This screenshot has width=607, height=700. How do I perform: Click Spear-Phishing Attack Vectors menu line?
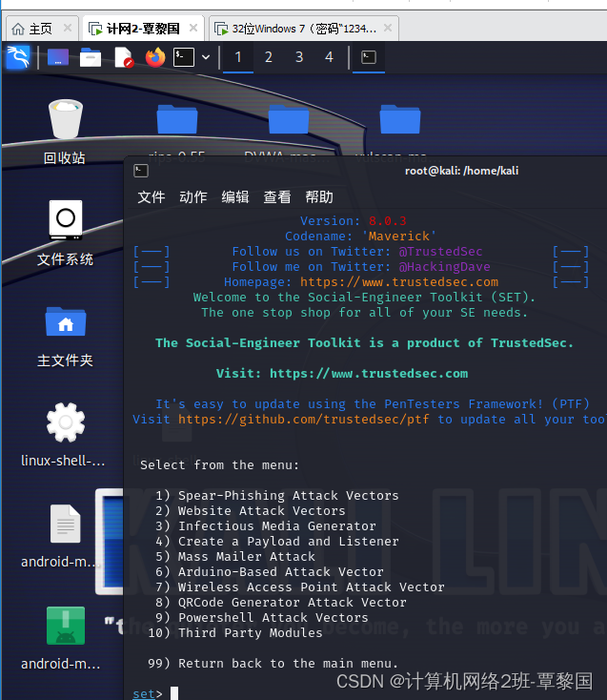pos(277,496)
